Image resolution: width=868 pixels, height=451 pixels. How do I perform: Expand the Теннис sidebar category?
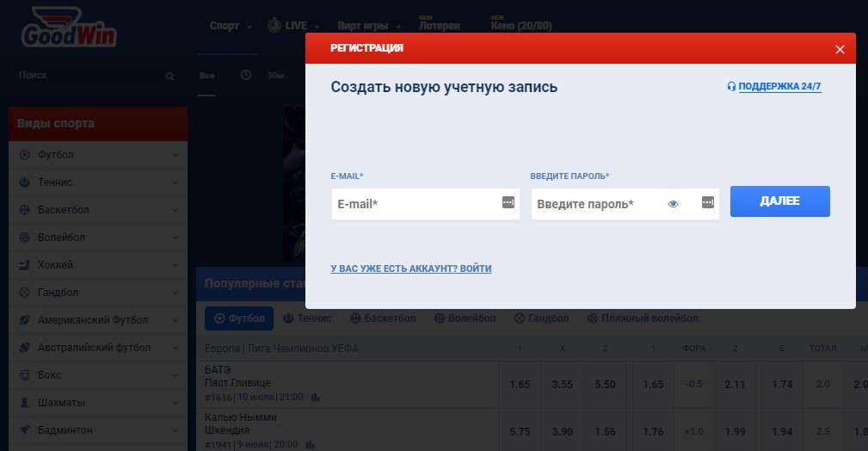[x=175, y=182]
